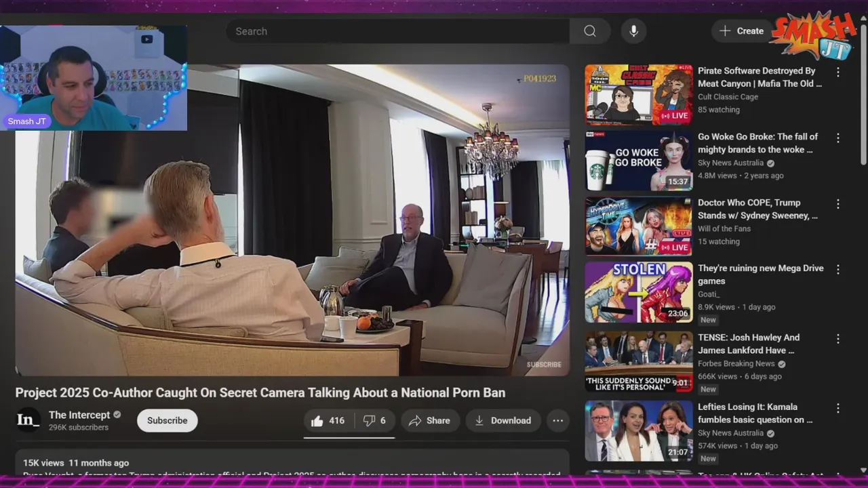This screenshot has width=868, height=488.
Task: Open Pirate Software Destroyed video thumbnail
Action: point(639,94)
